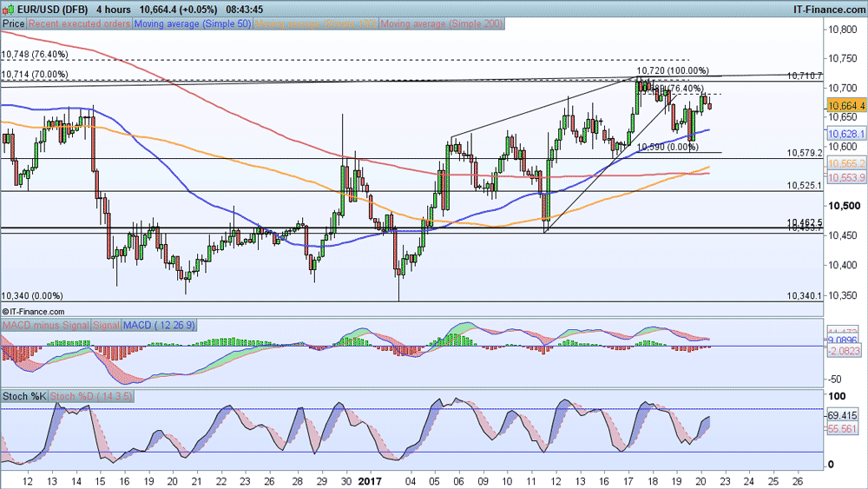Click the 10,664.4 (+0.05%) price readout

178,10
